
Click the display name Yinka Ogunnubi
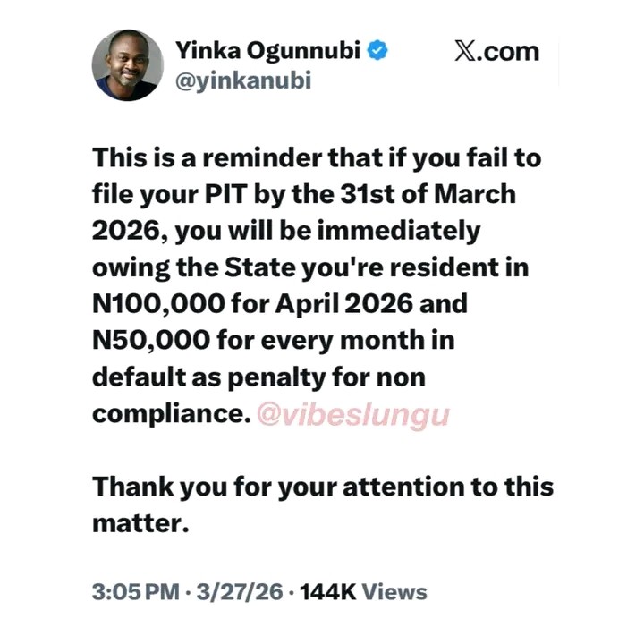click(x=268, y=51)
